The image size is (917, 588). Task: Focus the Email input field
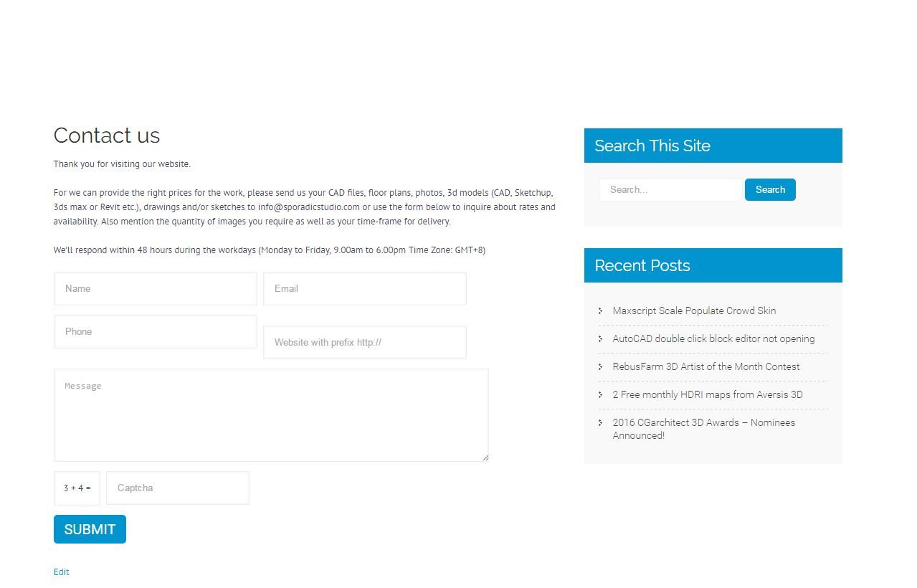point(365,288)
